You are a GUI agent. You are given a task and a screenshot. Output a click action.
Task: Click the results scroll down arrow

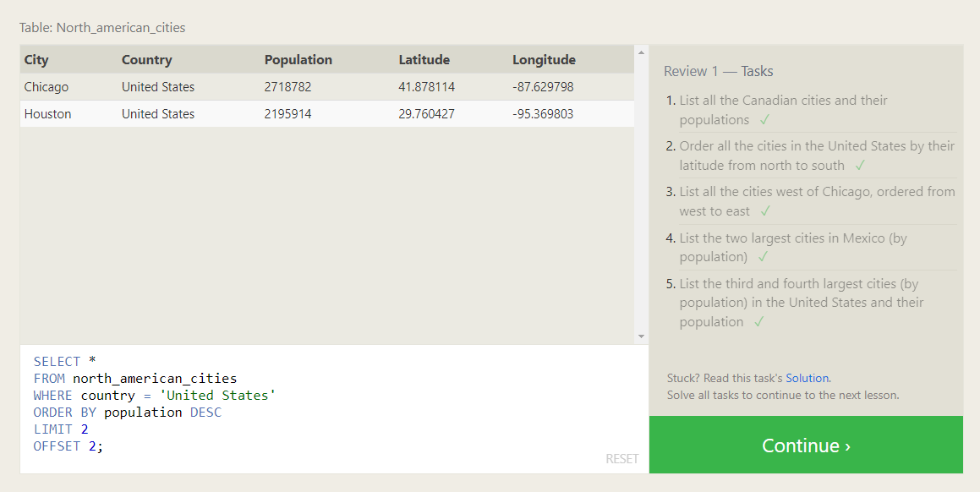point(641,336)
